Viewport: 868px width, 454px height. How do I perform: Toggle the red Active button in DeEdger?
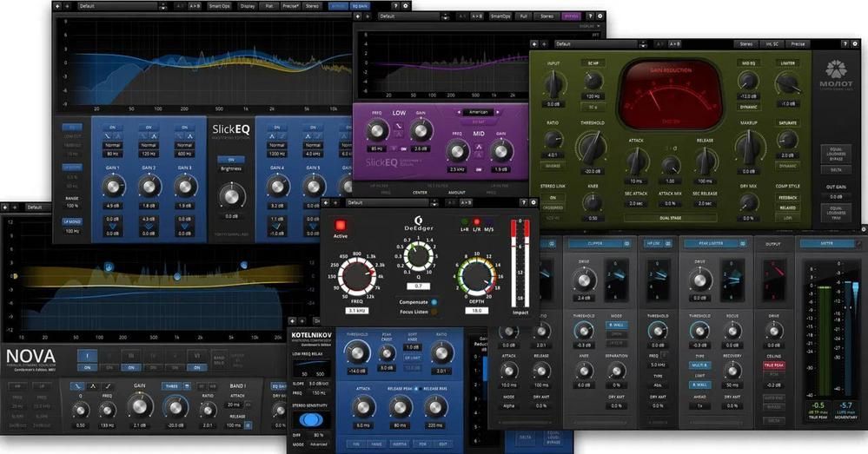tap(340, 225)
